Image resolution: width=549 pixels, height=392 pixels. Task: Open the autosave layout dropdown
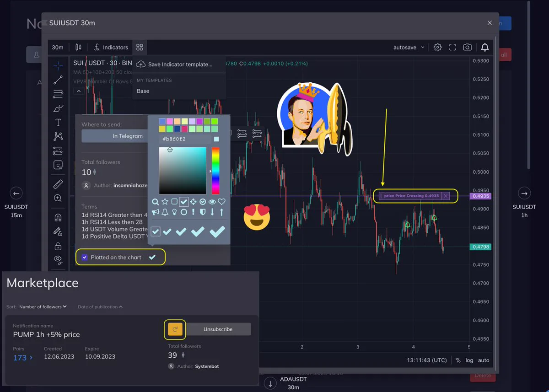click(409, 47)
